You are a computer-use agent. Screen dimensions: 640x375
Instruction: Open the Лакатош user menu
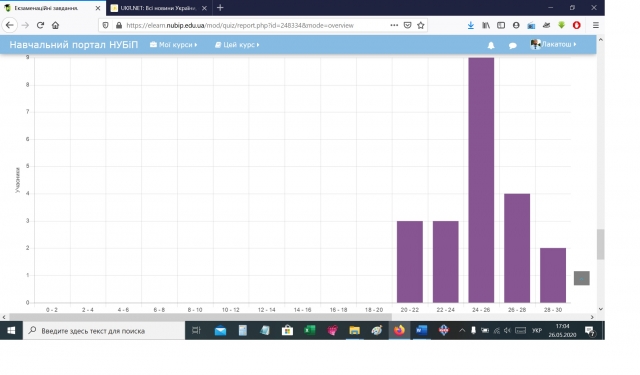(553, 44)
